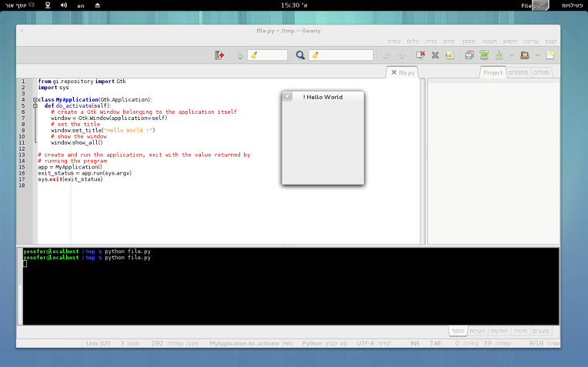This screenshot has height=367, width=588.
Task: Close the Hello World window
Action: [287, 96]
